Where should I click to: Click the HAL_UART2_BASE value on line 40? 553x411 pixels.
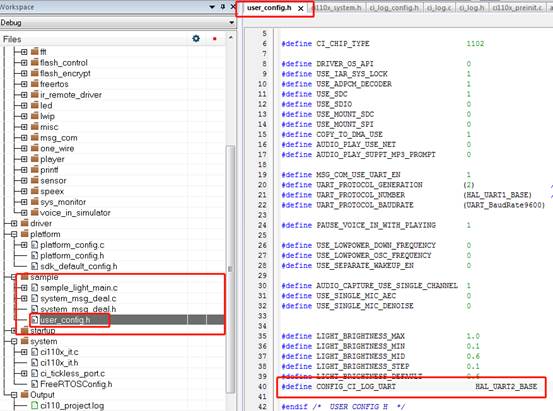(506, 387)
